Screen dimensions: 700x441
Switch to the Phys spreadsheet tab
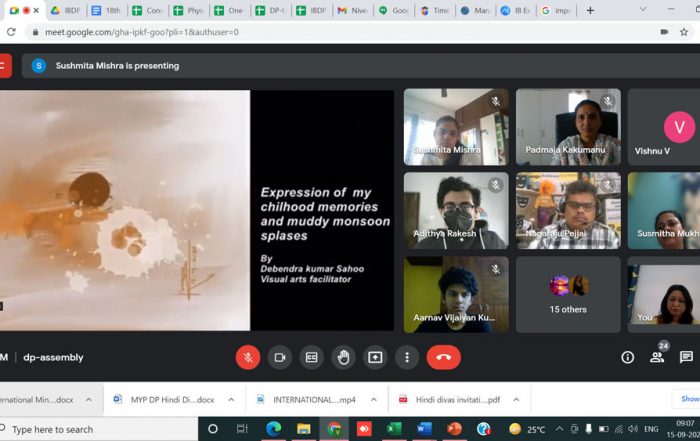[189, 10]
